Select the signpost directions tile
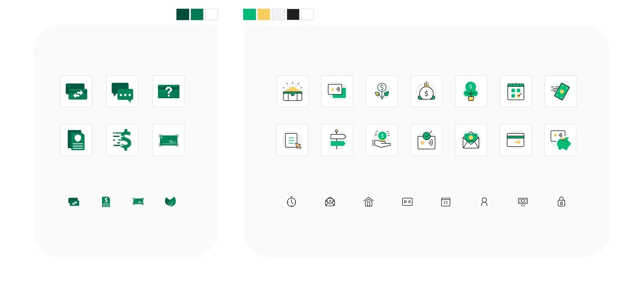 pyautogui.click(x=337, y=140)
